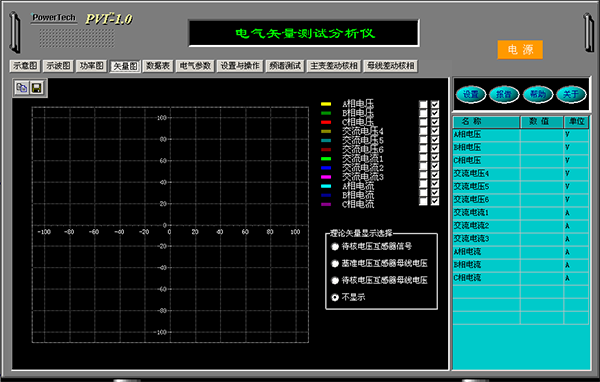Switch to the 功率图 tab

click(x=91, y=66)
